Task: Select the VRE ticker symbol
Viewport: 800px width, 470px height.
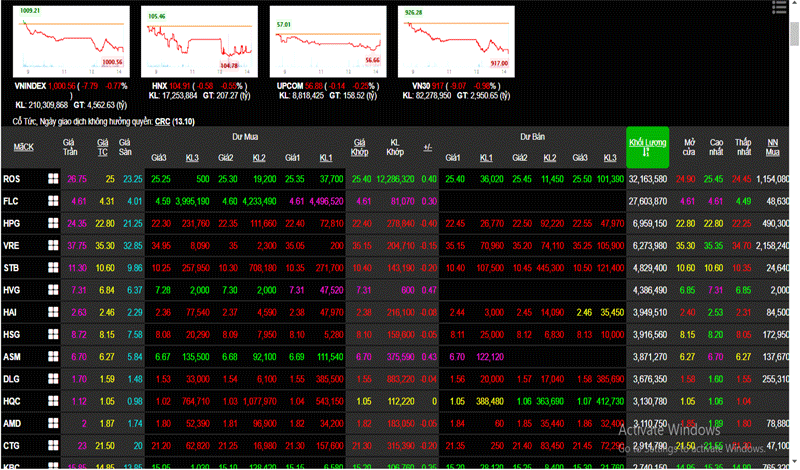Action: [x=11, y=245]
